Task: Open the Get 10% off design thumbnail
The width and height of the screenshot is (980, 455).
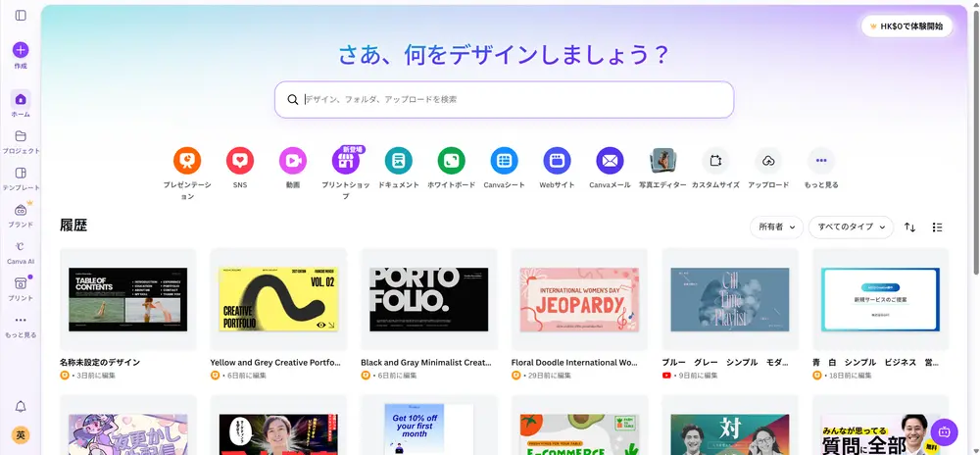Action: [x=429, y=425]
